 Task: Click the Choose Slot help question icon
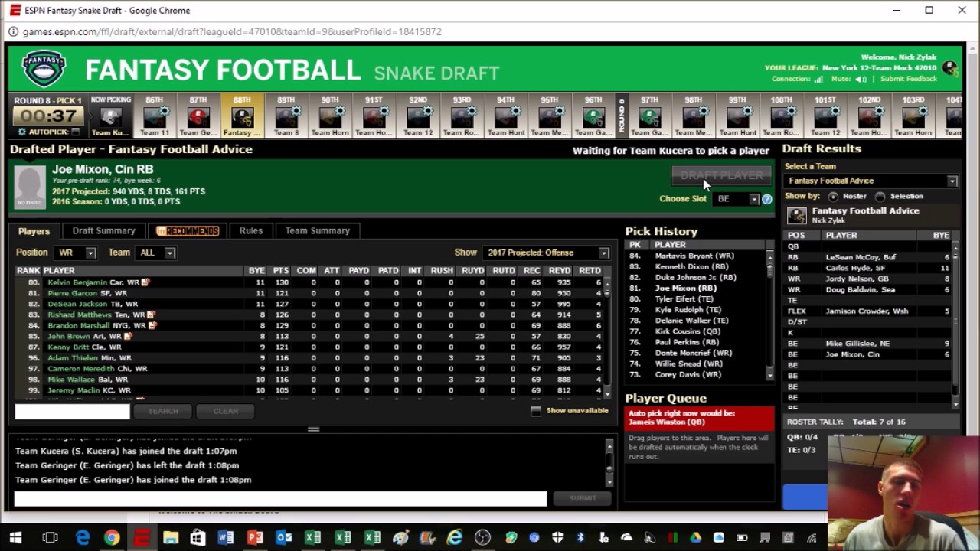click(766, 199)
